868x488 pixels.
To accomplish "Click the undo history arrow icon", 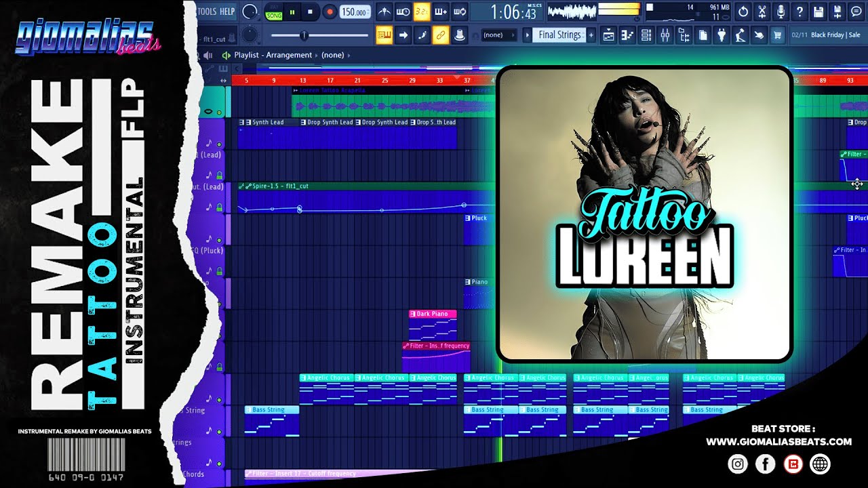I will 743,12.
